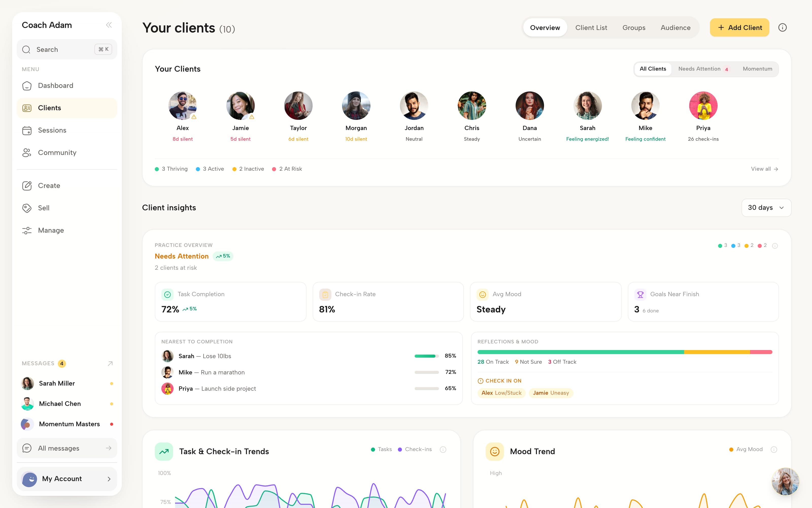This screenshot has height=508, width=812.
Task: Click the Check-in Rate clipboard icon
Action: pos(325,294)
